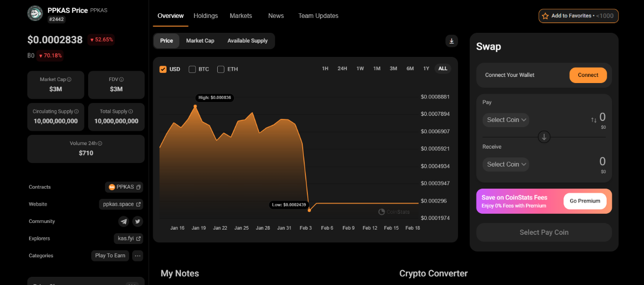Click the star icon in Add to Favorites
Screen dimensions: 644x285
click(545, 16)
